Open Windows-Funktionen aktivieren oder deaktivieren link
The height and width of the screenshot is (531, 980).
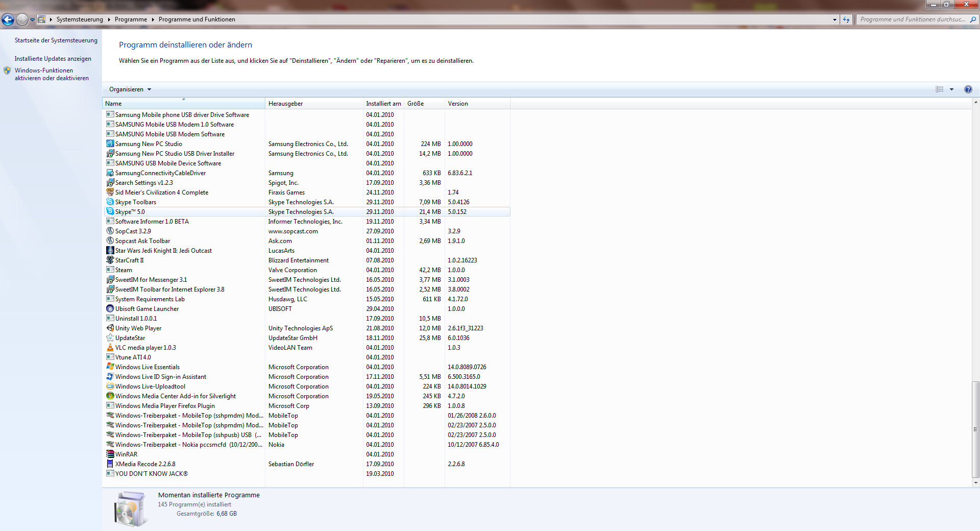click(52, 74)
